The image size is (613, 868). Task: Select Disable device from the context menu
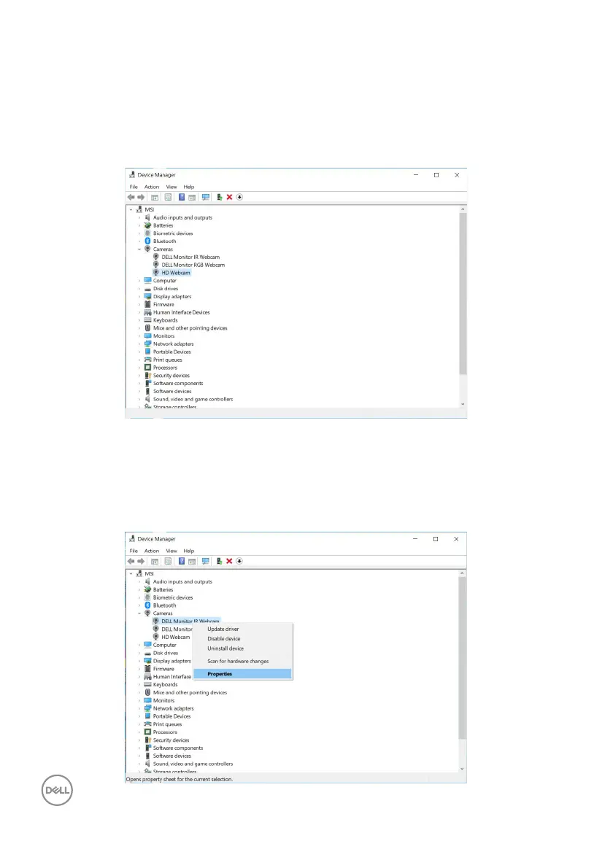coord(223,639)
